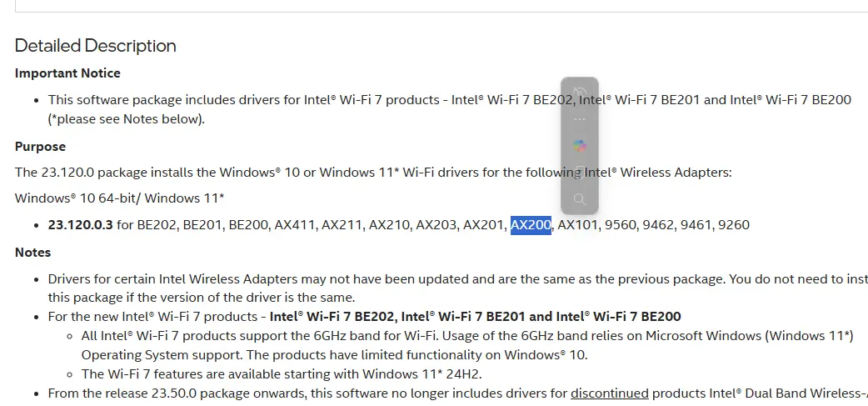This screenshot has height=406, width=868.
Task: Click '9260' in the adapter list
Action: tap(734, 225)
